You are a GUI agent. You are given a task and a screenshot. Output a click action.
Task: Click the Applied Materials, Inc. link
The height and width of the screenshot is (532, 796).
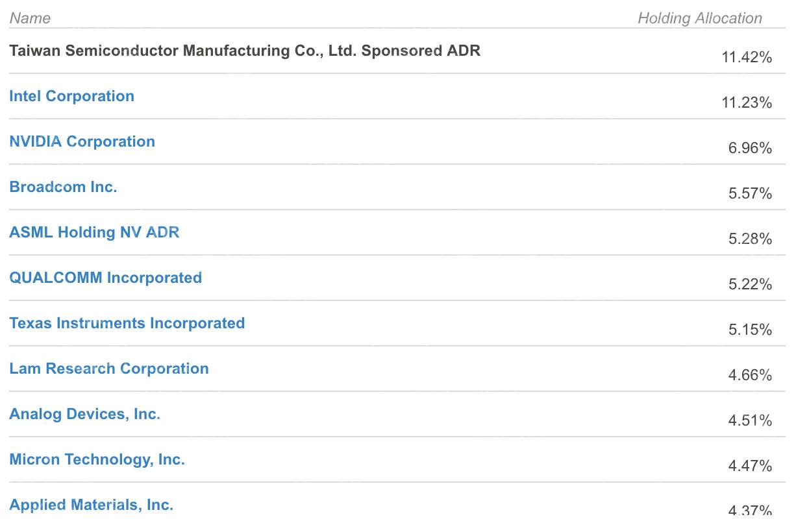pos(91,505)
